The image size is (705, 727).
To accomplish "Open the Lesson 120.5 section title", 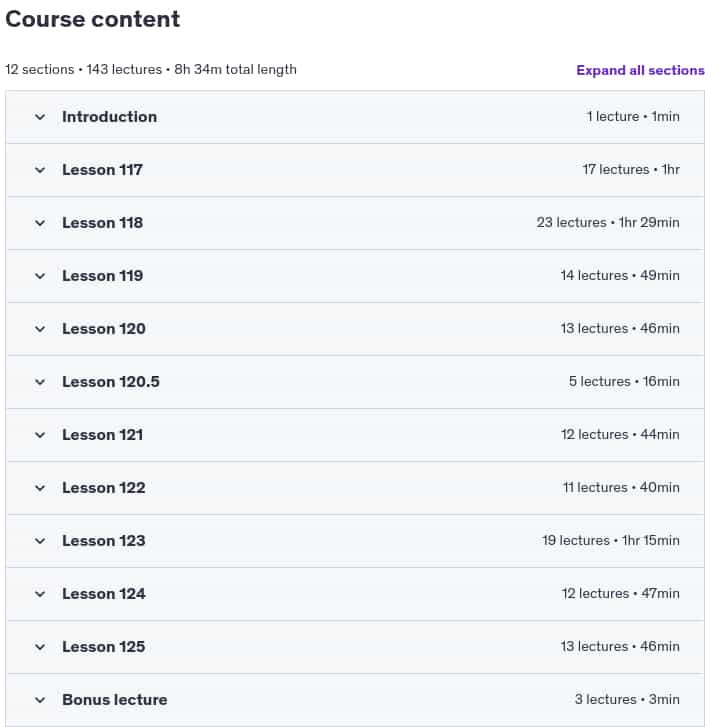I will 111,382.
